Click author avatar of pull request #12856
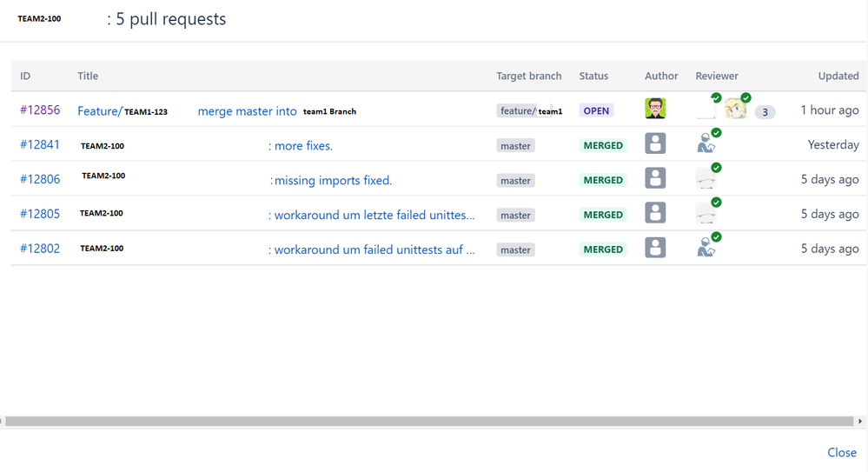 point(655,109)
